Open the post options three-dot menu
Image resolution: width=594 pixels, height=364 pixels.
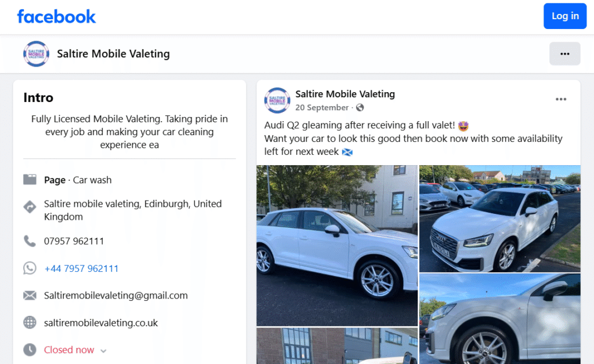click(x=560, y=99)
